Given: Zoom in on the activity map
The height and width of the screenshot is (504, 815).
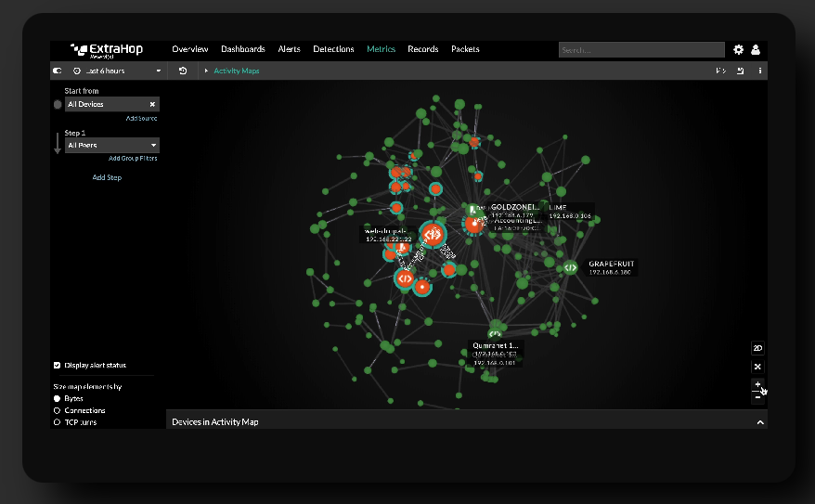Looking at the screenshot, I should tap(757, 384).
